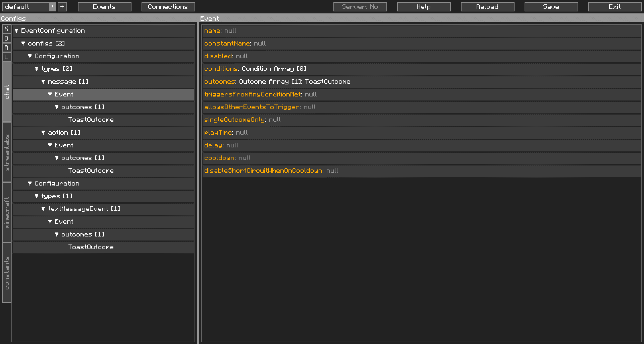
Task: Switch to the constants vertical tab
Action: click(x=7, y=273)
